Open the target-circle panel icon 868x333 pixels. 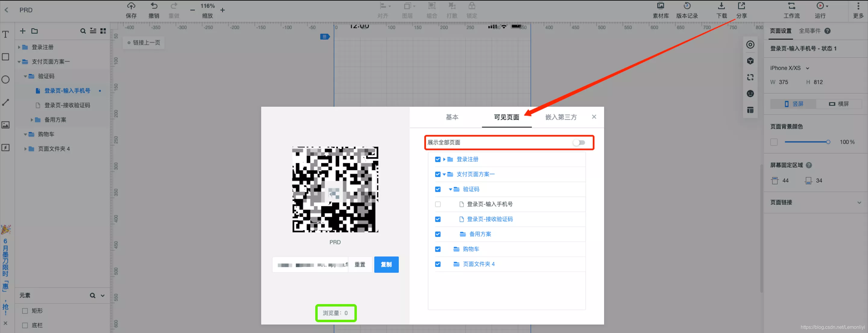tap(750, 45)
